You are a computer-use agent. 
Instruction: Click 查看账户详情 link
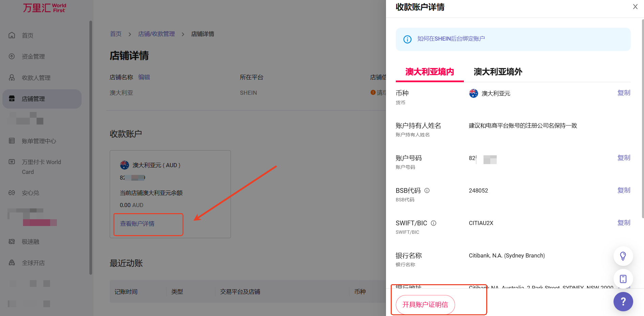137,224
